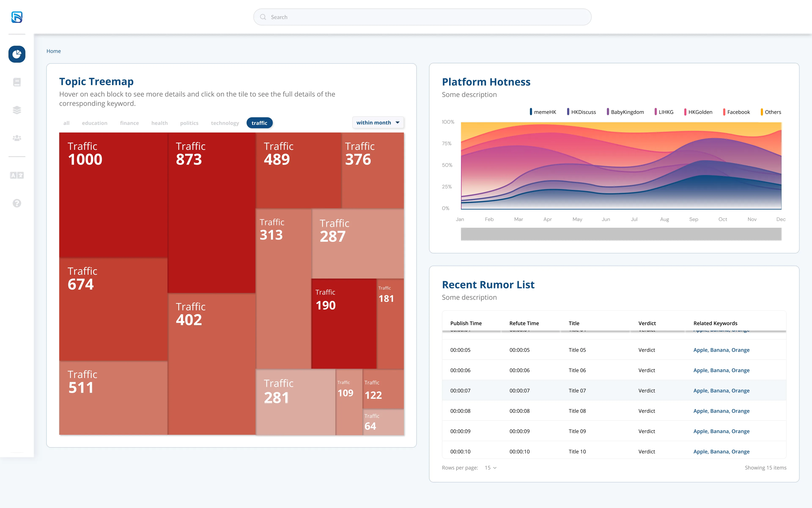Click 'Title 07' cell in rumor list
Image resolution: width=812 pixels, height=508 pixels.
point(577,390)
